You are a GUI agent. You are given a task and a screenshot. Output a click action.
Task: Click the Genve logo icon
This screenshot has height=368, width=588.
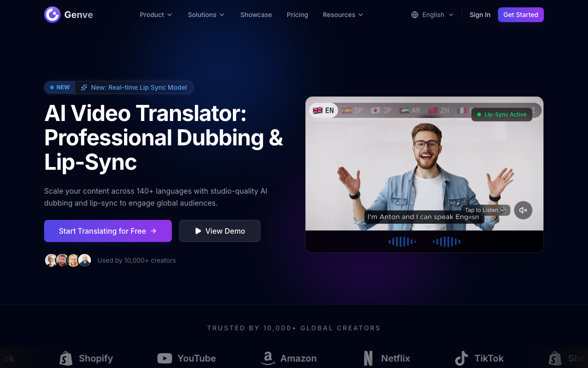tap(52, 15)
